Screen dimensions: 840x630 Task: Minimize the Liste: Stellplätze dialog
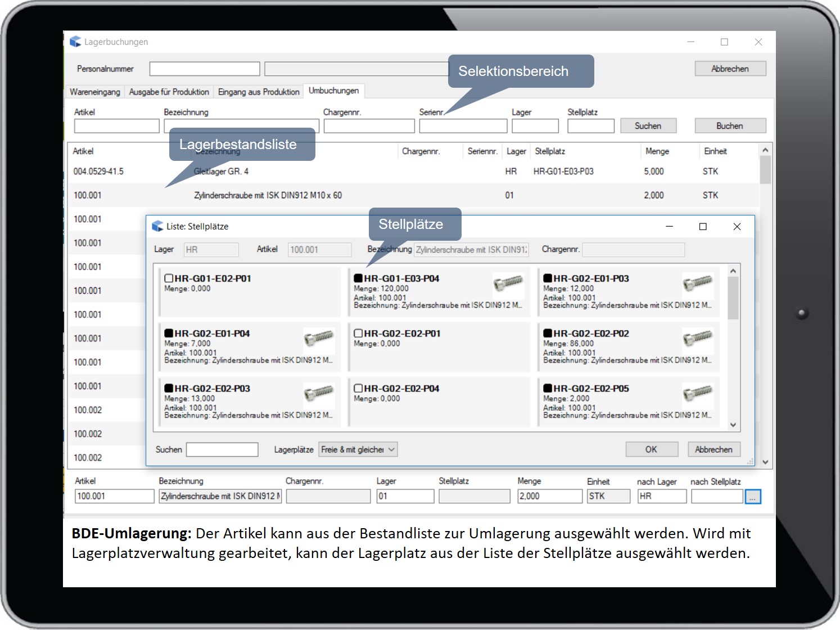(x=669, y=226)
